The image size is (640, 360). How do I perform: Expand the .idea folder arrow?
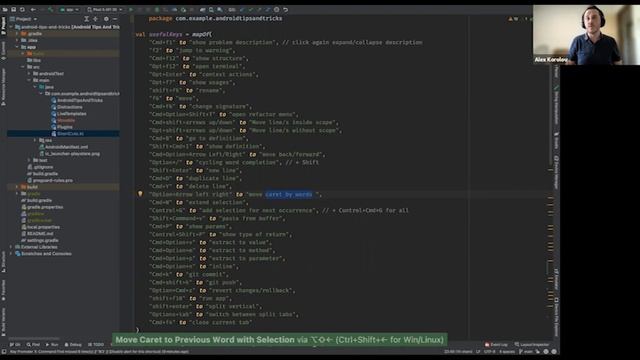pyautogui.click(x=17, y=40)
